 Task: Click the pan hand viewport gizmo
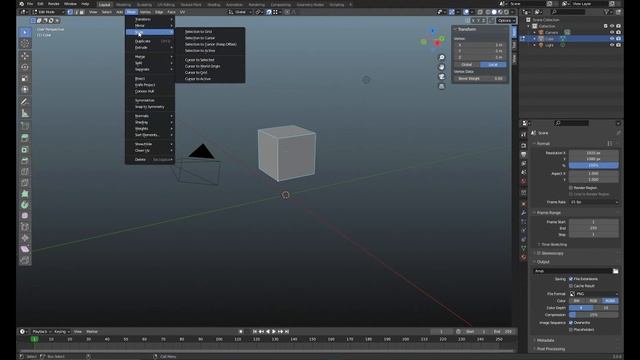(442, 67)
